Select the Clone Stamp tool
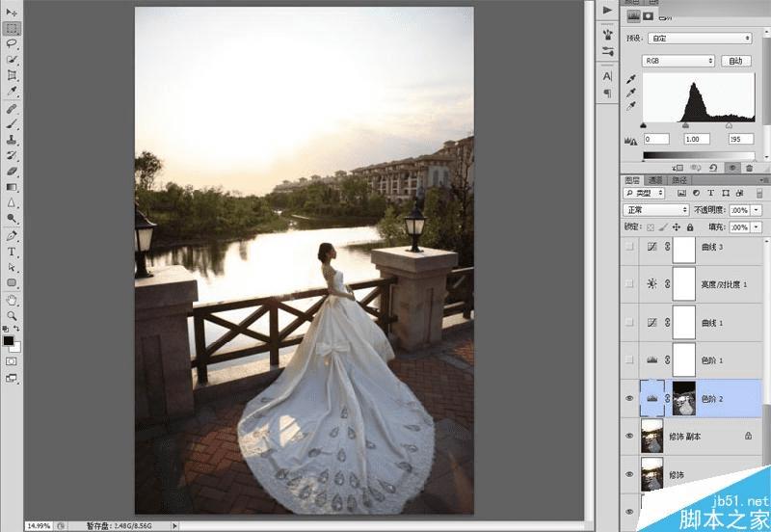Viewport: 771px width, 532px height. [x=12, y=140]
